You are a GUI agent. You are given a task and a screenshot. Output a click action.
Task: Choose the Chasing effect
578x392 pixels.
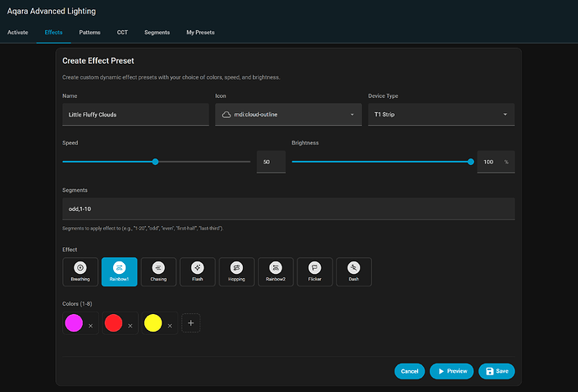(158, 271)
